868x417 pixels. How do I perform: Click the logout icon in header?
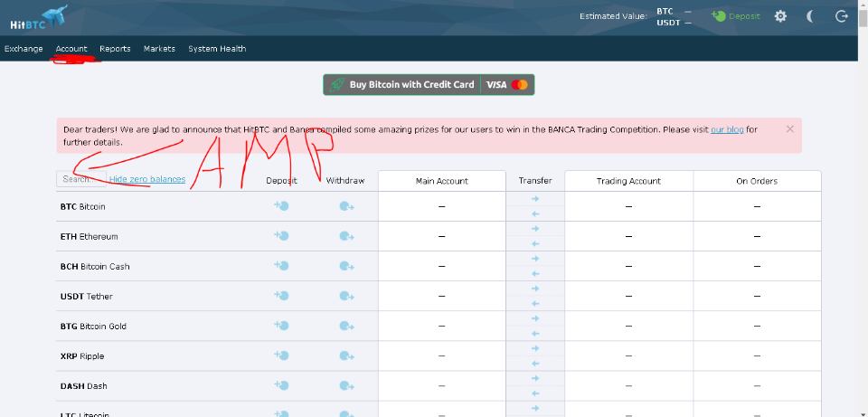[841, 16]
